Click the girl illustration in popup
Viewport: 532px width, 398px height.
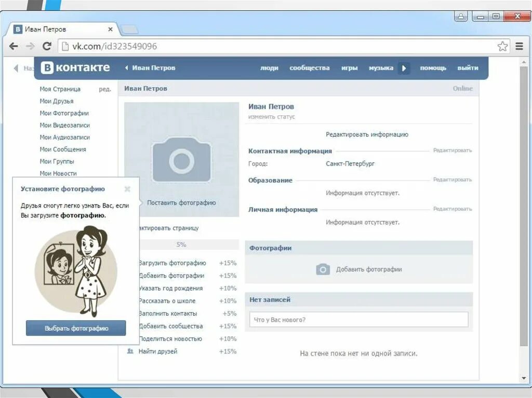pos(76,271)
